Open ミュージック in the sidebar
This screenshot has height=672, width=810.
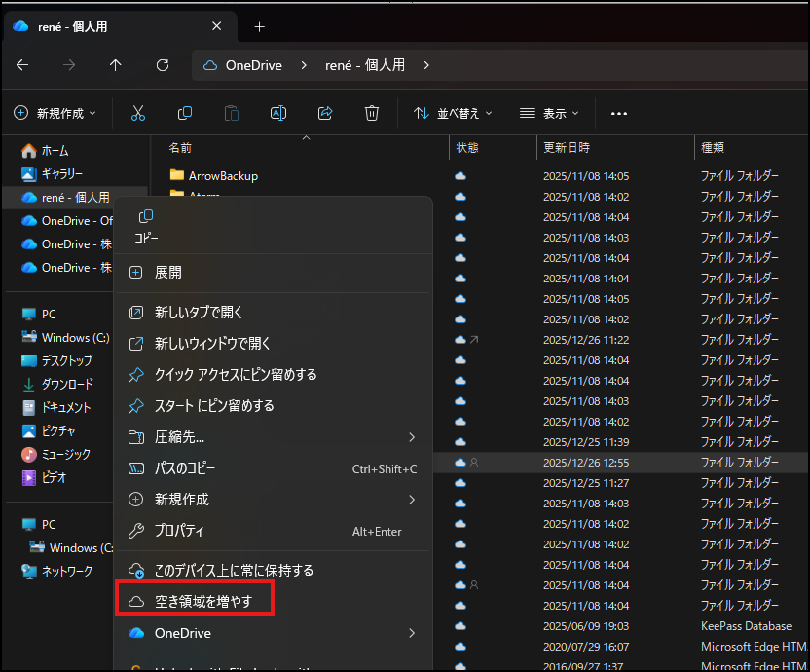55,455
